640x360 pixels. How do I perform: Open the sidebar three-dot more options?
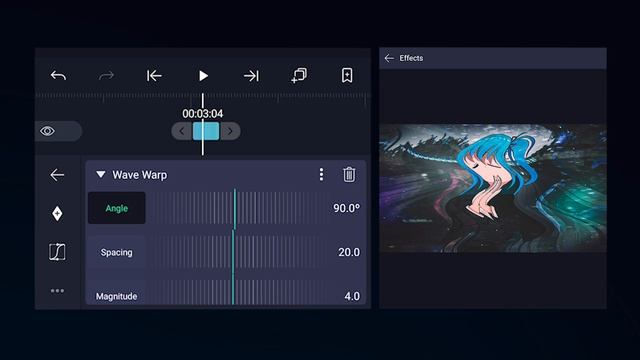[57, 291]
